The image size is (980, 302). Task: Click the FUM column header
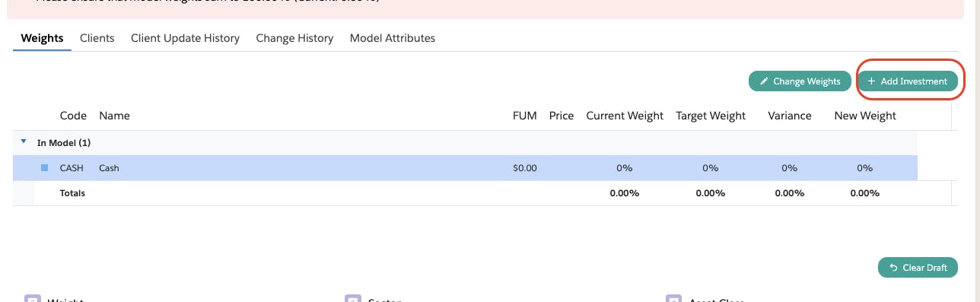click(x=525, y=116)
